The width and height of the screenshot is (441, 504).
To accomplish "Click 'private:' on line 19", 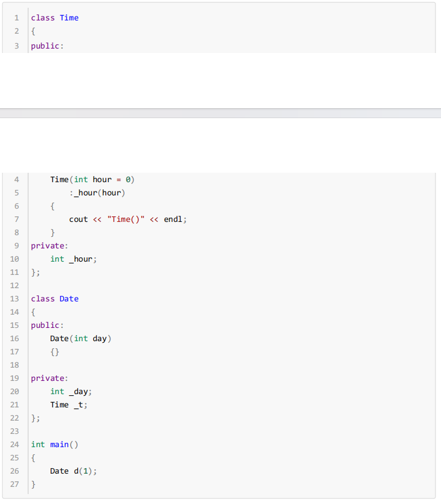I will pyautogui.click(x=50, y=378).
